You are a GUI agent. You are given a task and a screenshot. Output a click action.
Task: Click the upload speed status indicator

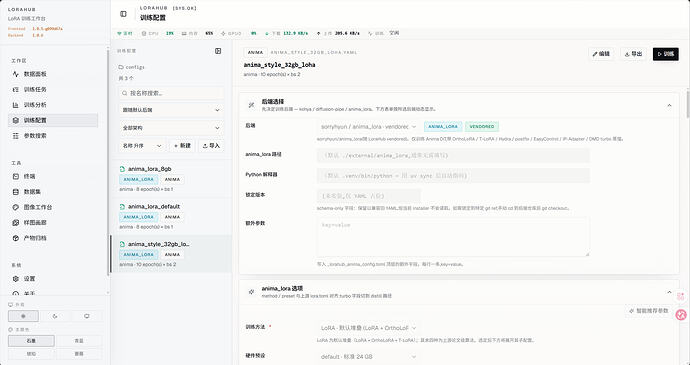338,33
